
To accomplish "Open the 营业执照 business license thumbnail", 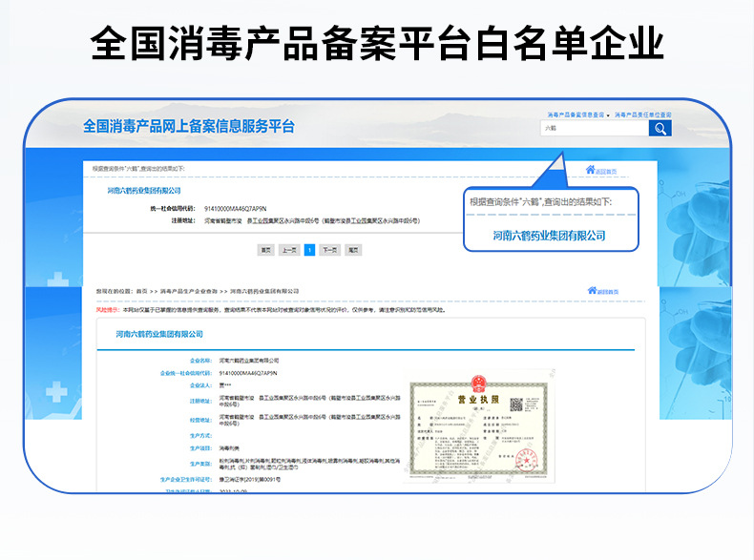I will click(479, 426).
